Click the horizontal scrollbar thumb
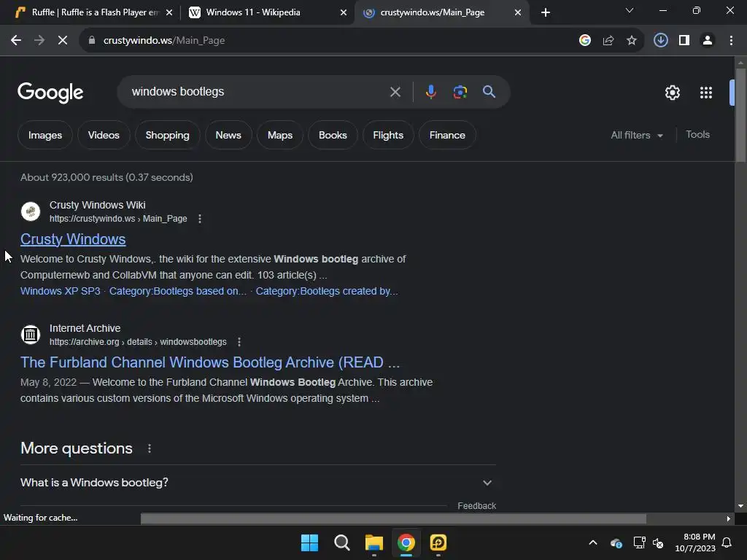Image resolution: width=747 pixels, height=560 pixels. tap(393, 518)
